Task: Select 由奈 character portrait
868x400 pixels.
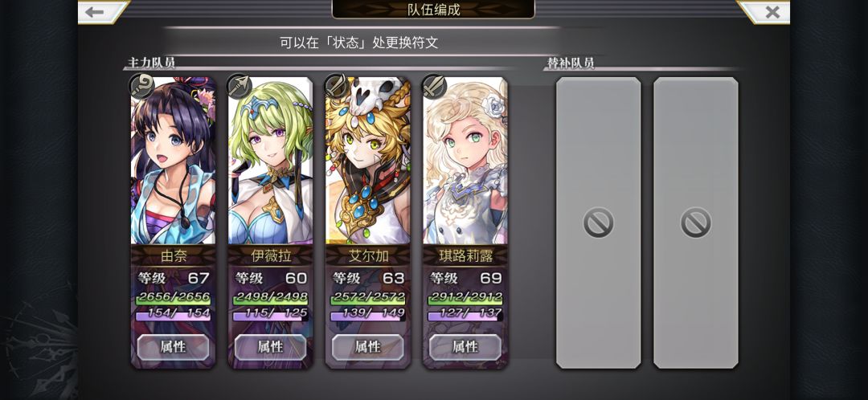Action: tap(174, 161)
